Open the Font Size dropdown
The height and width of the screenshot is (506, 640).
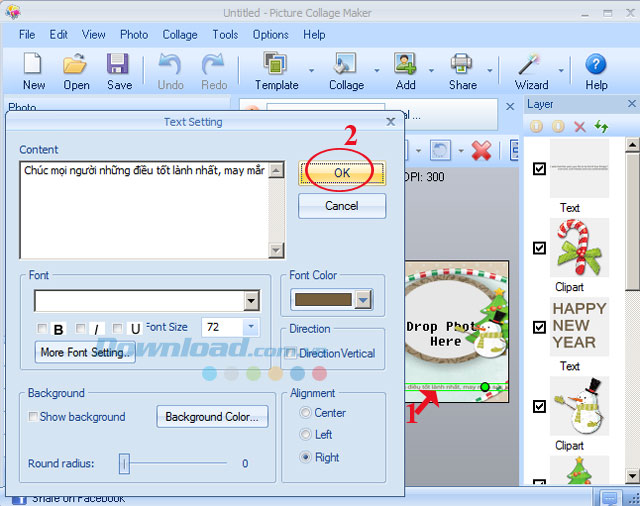[251, 327]
